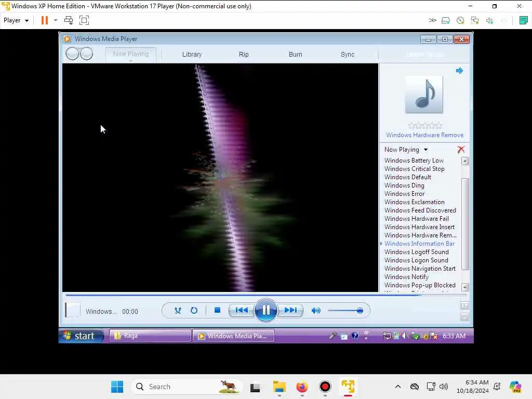Select Windows Error in playlist
The width and height of the screenshot is (532, 399).
pyautogui.click(x=404, y=194)
